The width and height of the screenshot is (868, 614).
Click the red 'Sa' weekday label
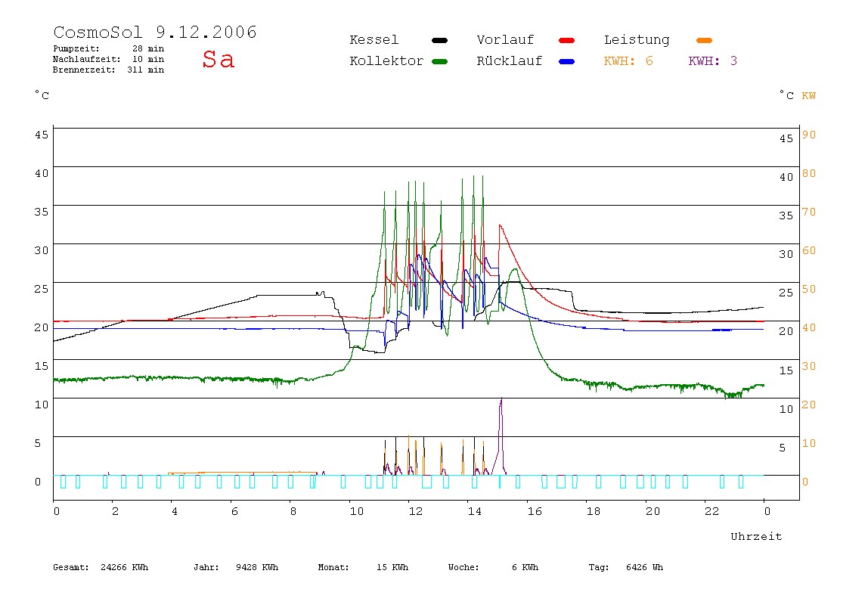[x=218, y=59]
